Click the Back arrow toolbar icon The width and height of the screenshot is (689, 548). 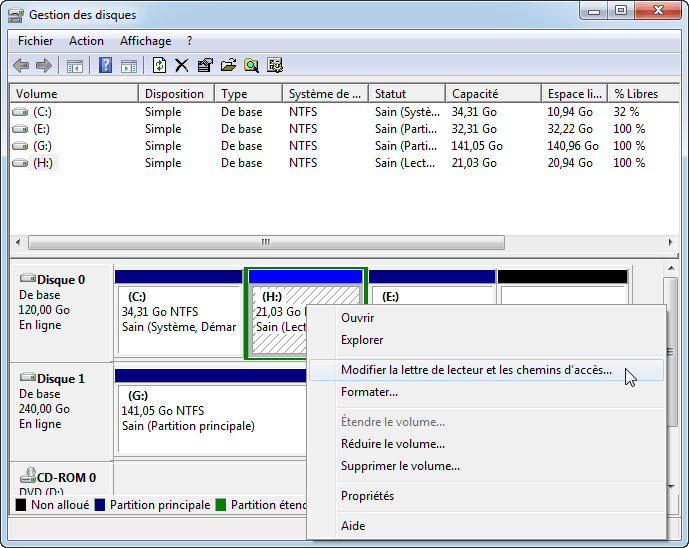[x=21, y=66]
